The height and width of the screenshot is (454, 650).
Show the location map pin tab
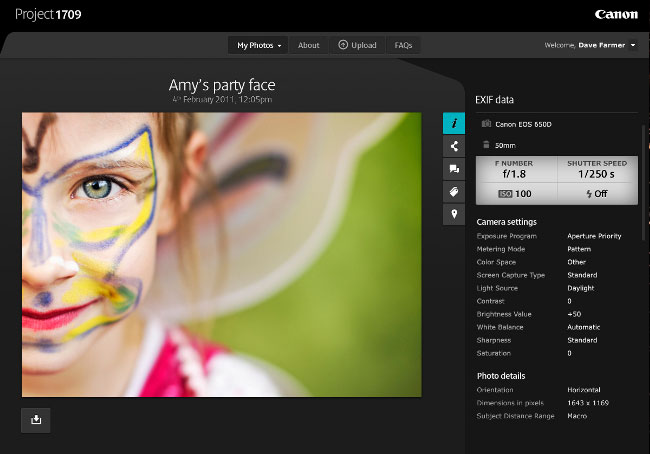[x=454, y=214]
